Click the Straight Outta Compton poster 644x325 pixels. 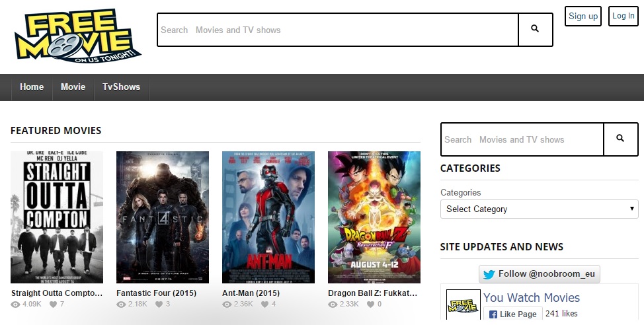click(x=57, y=217)
